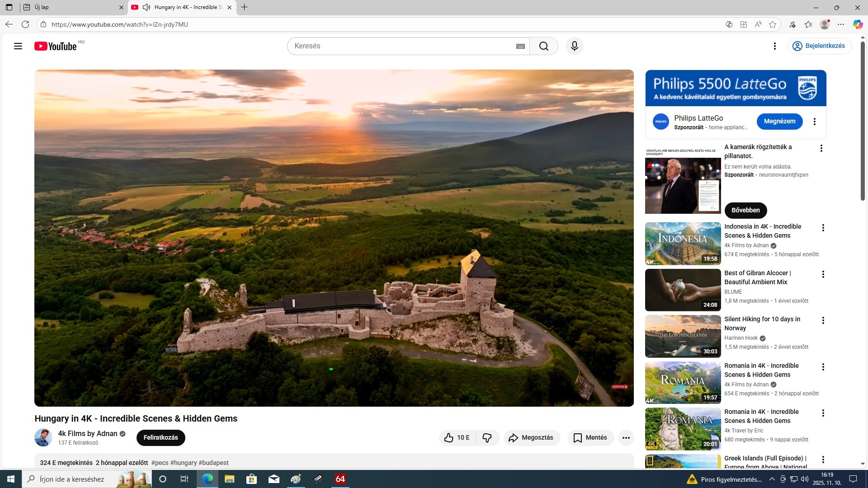
Task: Click the Feliratkozás subscribe button
Action: pos(160,437)
